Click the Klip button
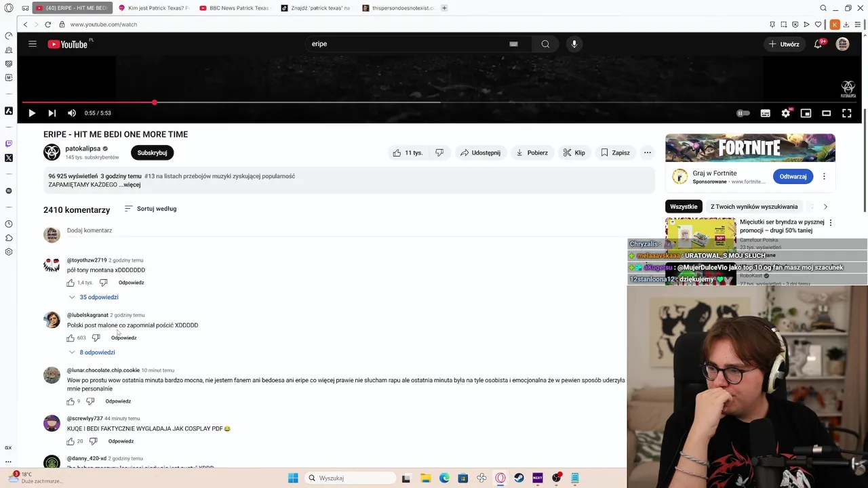Screen dimensions: 868x488 pos(574,152)
